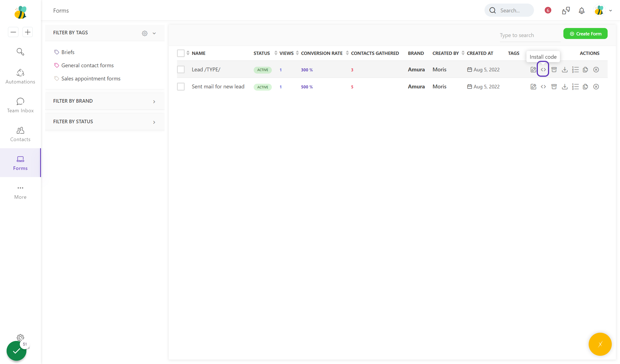Screen dimensions: 620x364
Task: Open numbered list icon for Lead /TYPE/
Action: pos(575,70)
